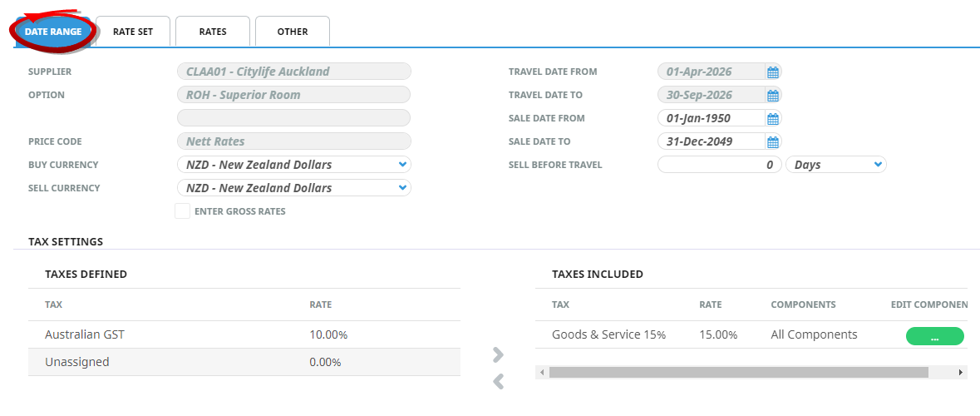
Task: Select the Date Range tab
Action: [x=53, y=32]
